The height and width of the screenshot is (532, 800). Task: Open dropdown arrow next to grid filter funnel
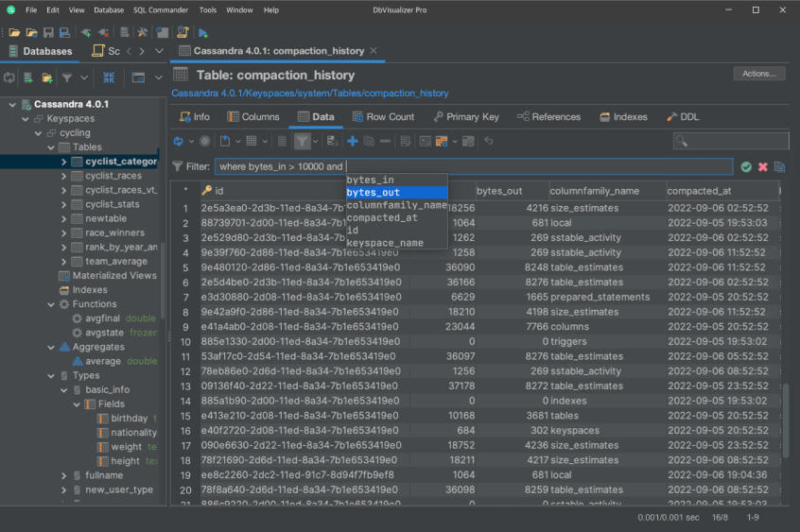pos(315,142)
